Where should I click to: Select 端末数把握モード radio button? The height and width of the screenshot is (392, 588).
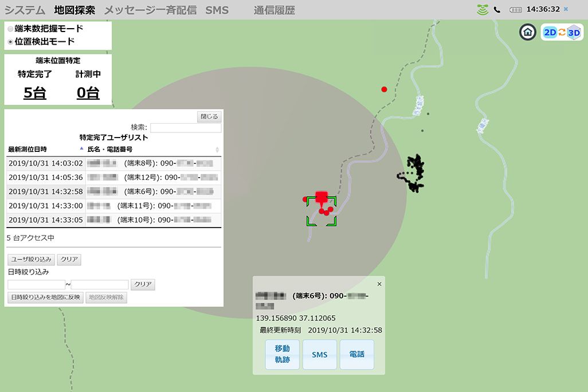(x=10, y=29)
